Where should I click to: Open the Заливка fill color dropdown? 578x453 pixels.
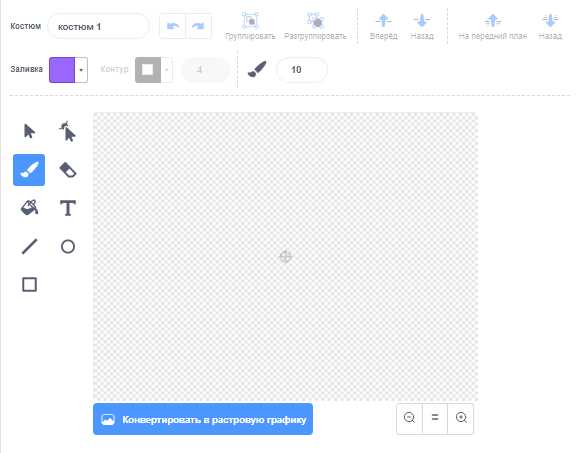(x=81, y=70)
